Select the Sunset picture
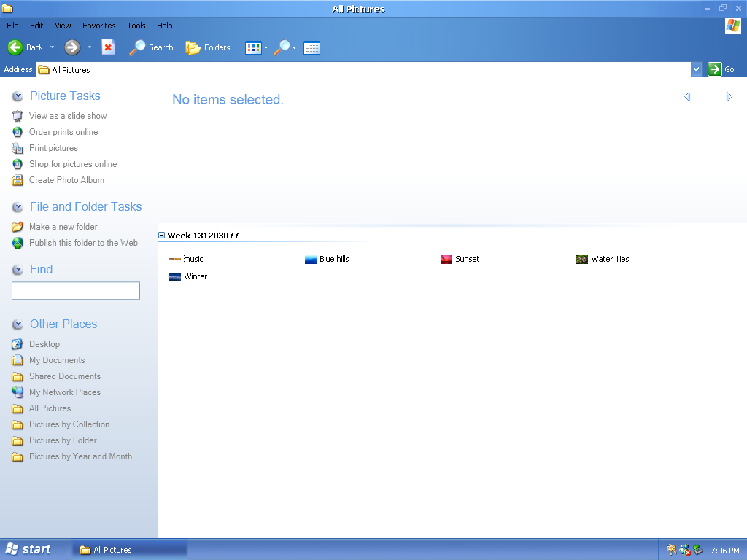The height and width of the screenshot is (560, 747). 460,259
